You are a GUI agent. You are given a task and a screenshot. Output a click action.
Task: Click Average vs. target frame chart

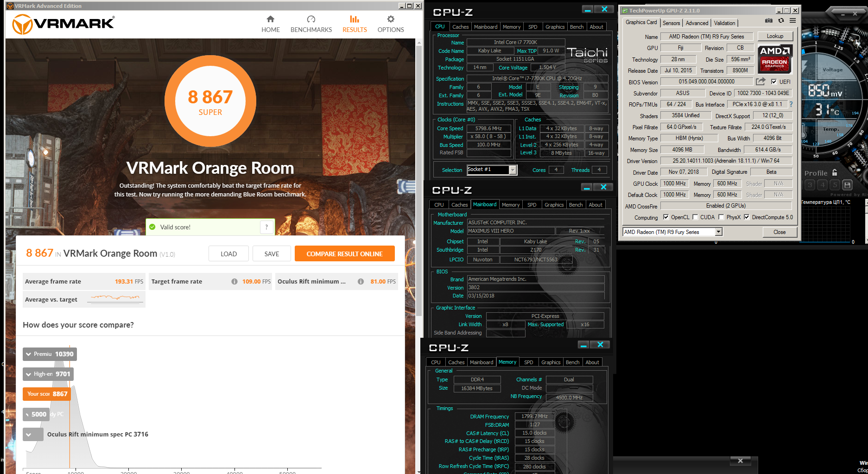[115, 299]
